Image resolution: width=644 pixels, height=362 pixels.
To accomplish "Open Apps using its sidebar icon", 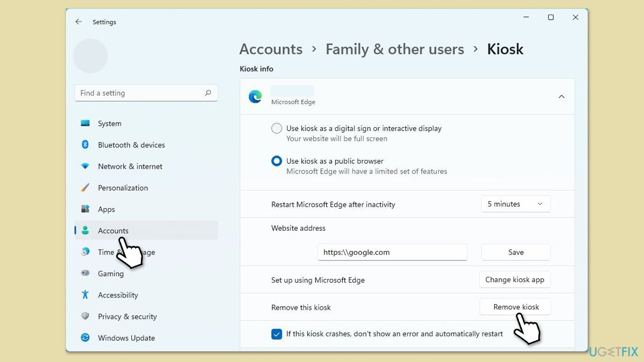I will pyautogui.click(x=85, y=209).
